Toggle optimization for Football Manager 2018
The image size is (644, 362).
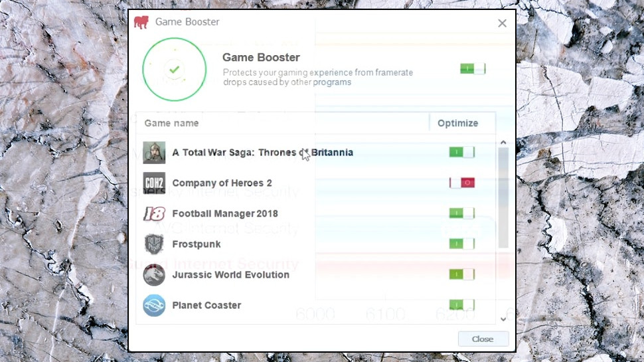point(461,213)
